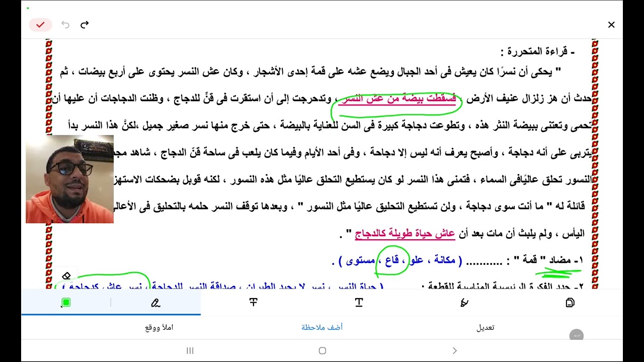The width and height of the screenshot is (644, 362).
Task: Tap the red checkmark to confirm edits
Action: pyautogui.click(x=40, y=25)
